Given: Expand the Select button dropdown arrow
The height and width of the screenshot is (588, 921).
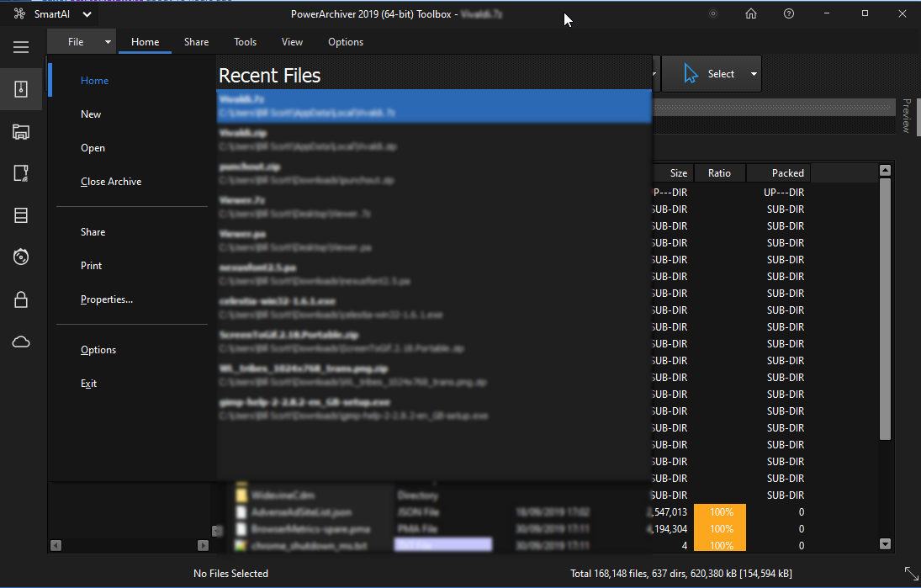Looking at the screenshot, I should (754, 74).
